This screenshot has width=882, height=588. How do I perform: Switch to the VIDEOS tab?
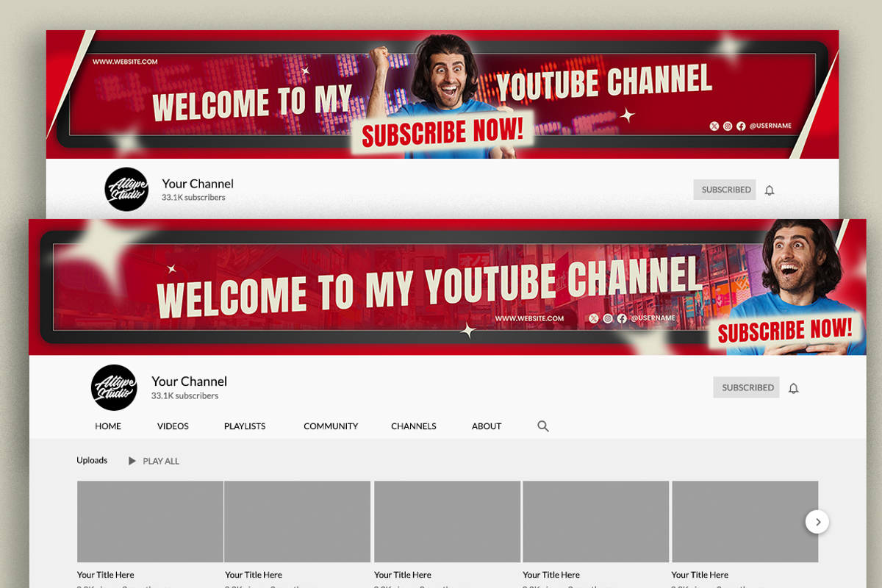[173, 426]
